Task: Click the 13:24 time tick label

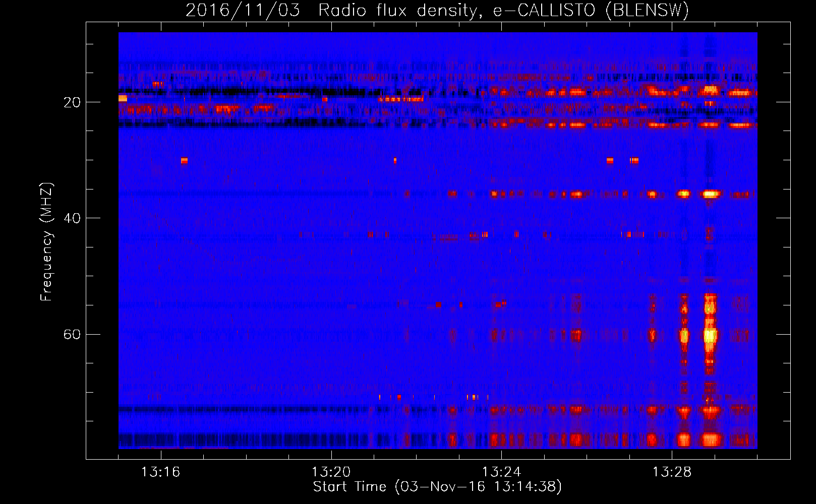Action: (501, 472)
